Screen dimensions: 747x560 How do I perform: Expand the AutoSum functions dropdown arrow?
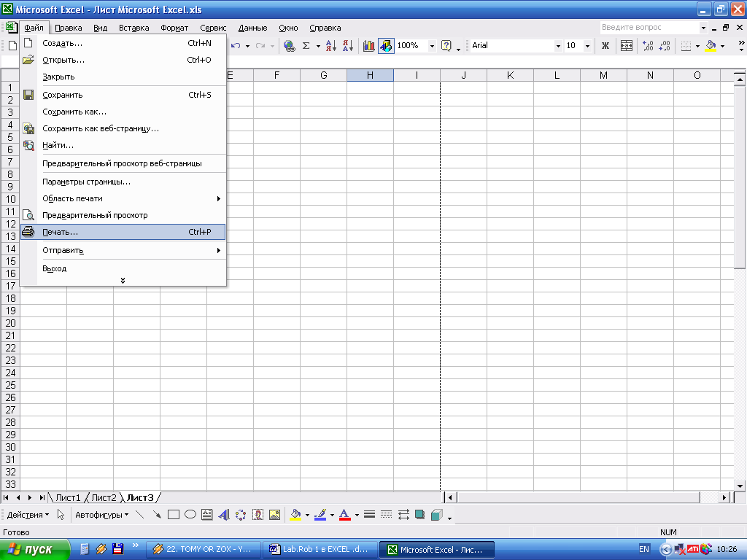(318, 46)
